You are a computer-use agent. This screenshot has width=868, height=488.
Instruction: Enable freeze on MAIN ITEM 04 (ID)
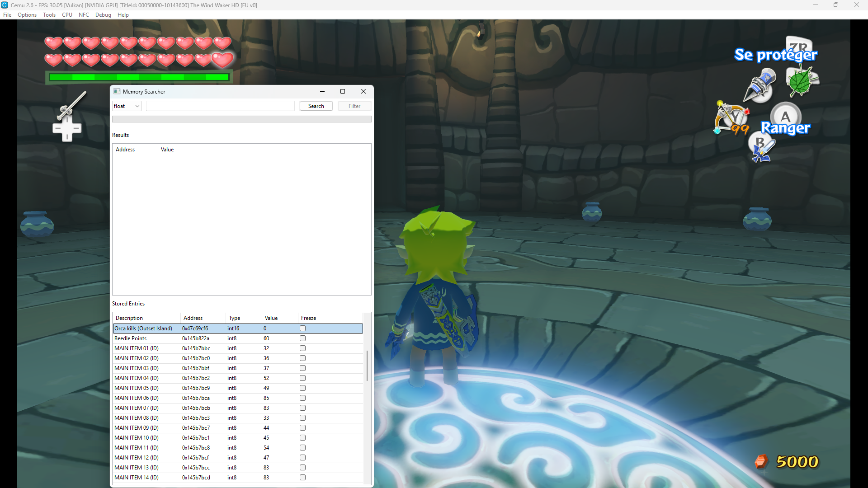tap(302, 378)
